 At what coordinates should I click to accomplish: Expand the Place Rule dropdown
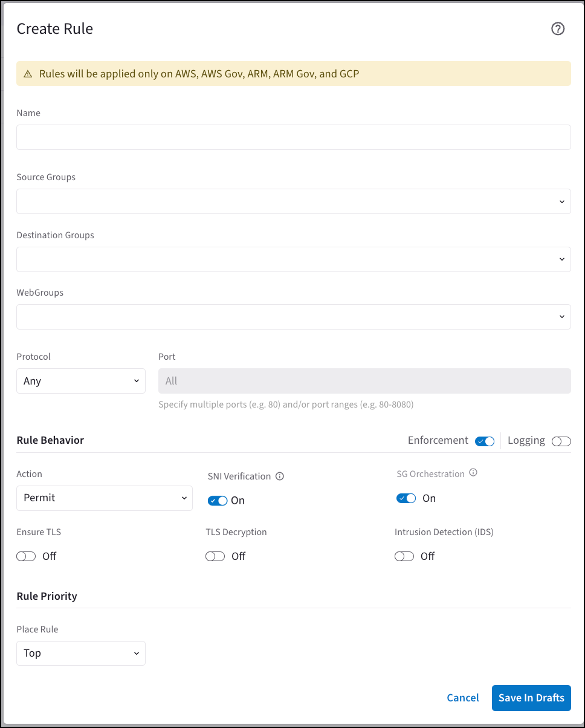(81, 654)
